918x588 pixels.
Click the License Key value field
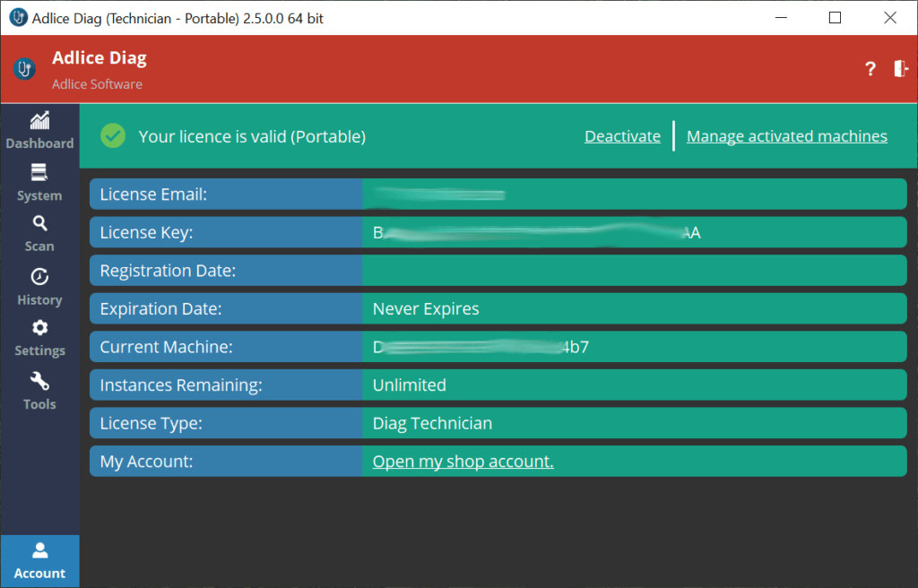click(x=633, y=233)
